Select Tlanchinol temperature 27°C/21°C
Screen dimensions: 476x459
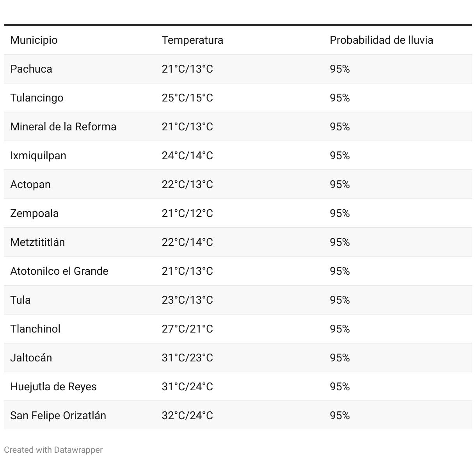click(187, 329)
